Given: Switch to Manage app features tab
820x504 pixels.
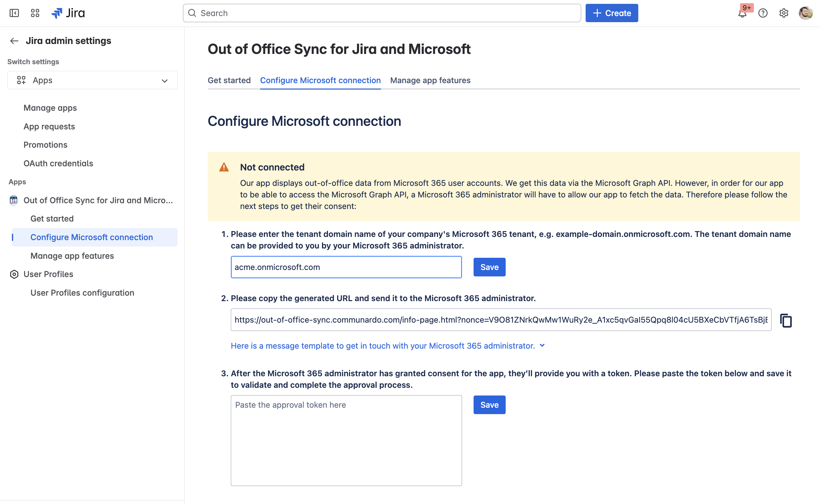Looking at the screenshot, I should (430, 80).
